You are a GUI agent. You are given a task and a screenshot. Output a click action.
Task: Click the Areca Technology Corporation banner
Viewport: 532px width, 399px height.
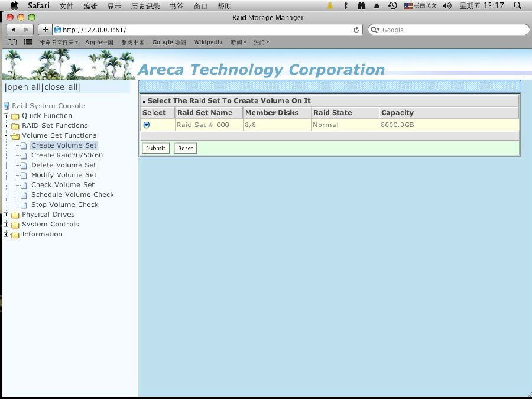tap(261, 70)
